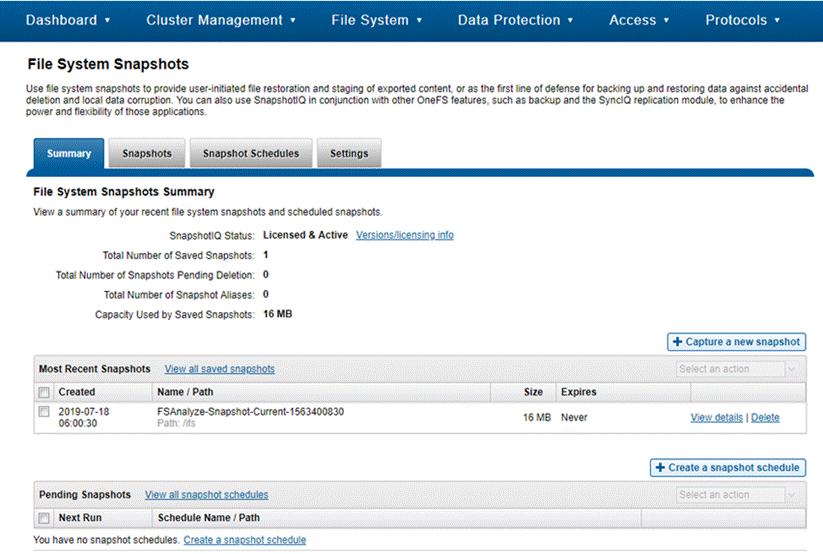The image size is (823, 554).
Task: Expand the Dashboard menu
Action: tap(68, 20)
